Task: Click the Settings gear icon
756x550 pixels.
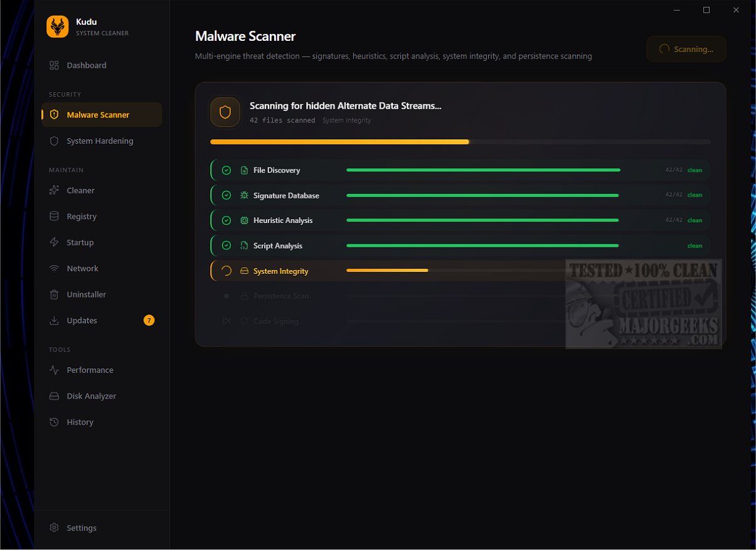Action: [x=54, y=528]
